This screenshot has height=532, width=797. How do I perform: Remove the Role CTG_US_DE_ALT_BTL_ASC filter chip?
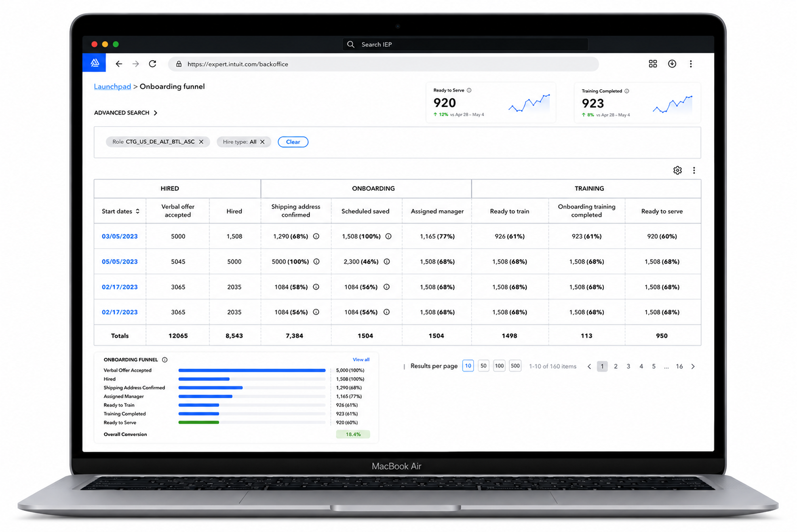coord(201,142)
